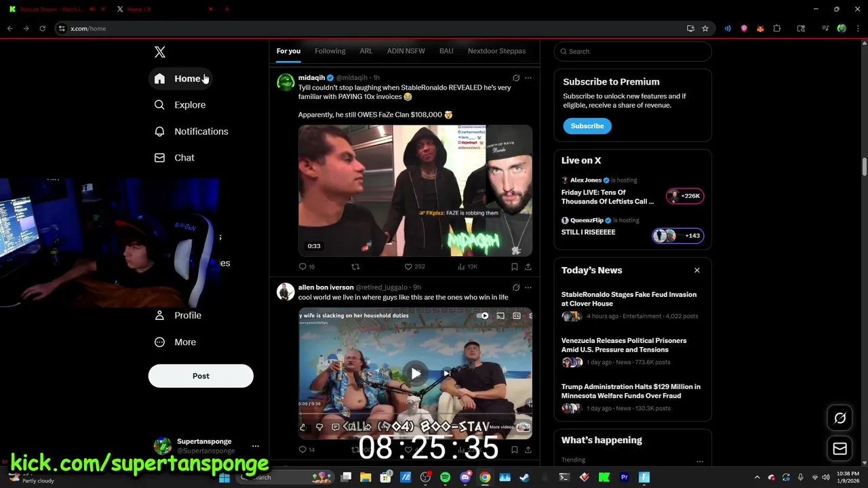The image size is (868, 488).
Task: Click the Home navigation link
Action: click(x=180, y=79)
